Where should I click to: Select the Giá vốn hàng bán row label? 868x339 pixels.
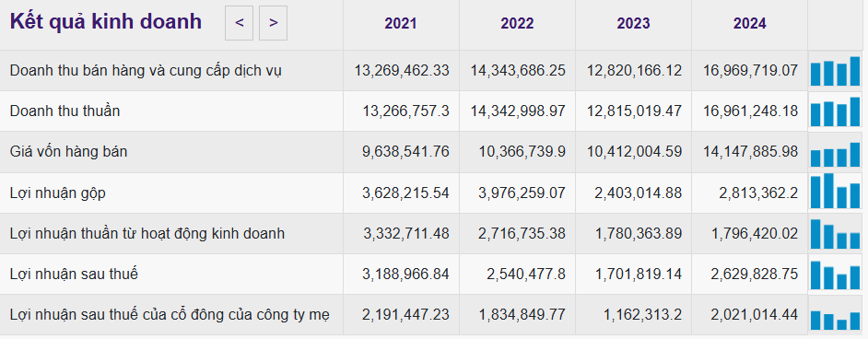click(x=68, y=151)
